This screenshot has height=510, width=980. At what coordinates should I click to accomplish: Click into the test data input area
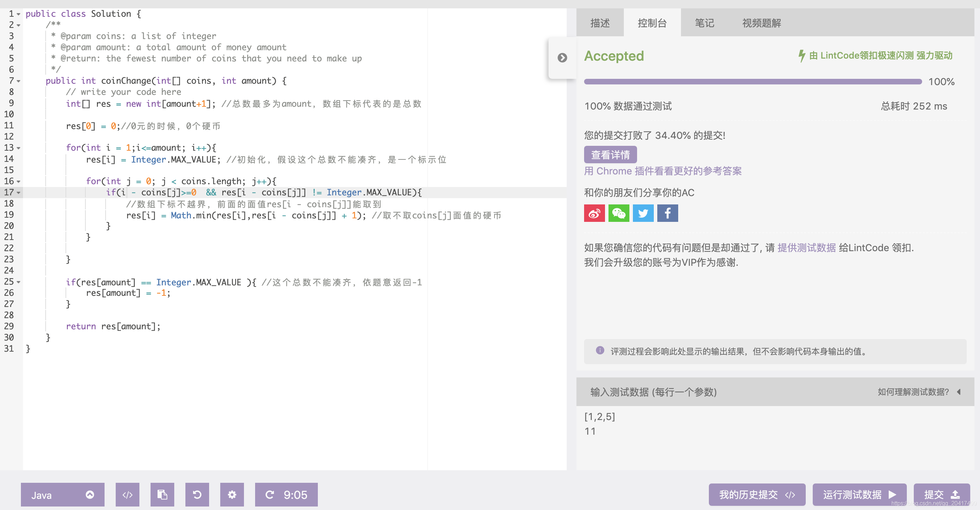pos(775,438)
